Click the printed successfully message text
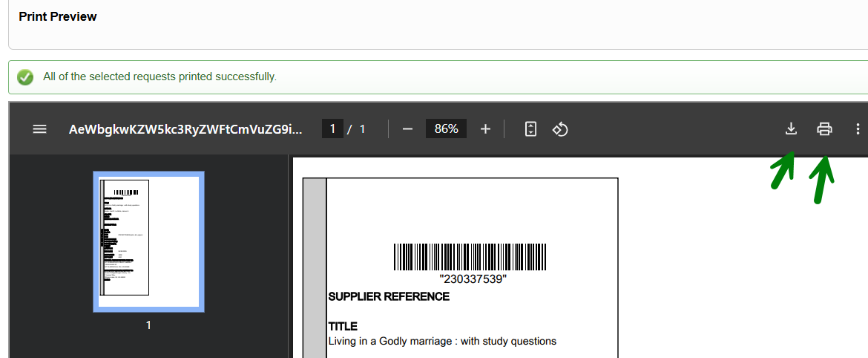This screenshot has width=868, height=358. click(x=160, y=77)
